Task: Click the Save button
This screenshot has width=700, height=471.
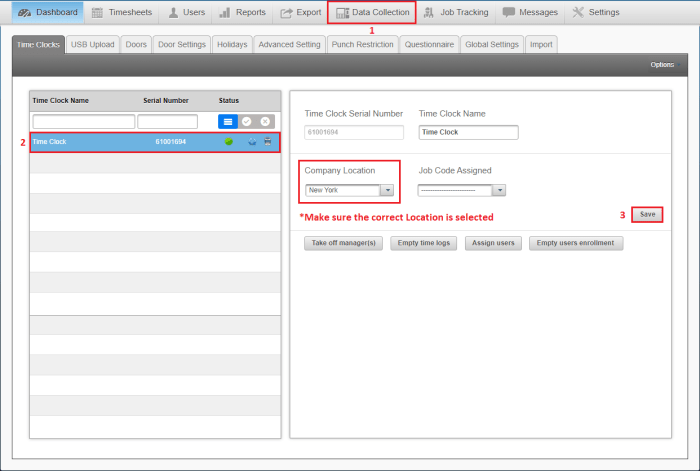Action: coord(647,215)
